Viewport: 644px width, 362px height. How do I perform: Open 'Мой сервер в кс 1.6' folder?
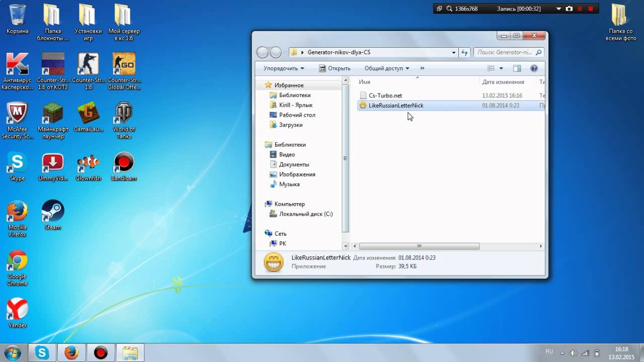click(x=124, y=23)
